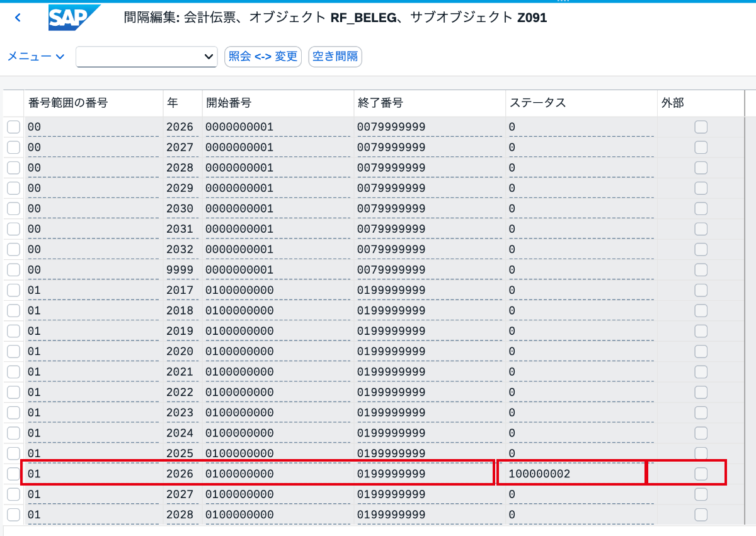Click 番号範囲の番号 cell in 01 2024 row
The image size is (756, 536).
coord(93,433)
